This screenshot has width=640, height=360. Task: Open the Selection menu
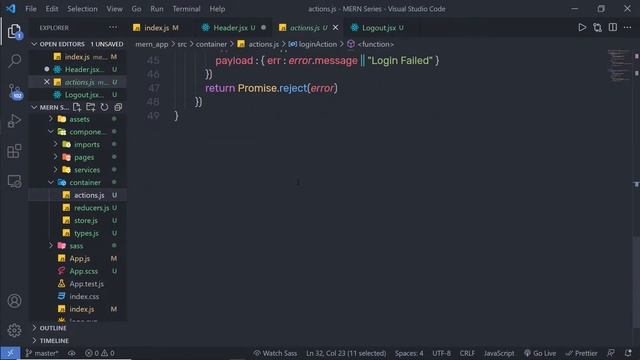point(82,9)
